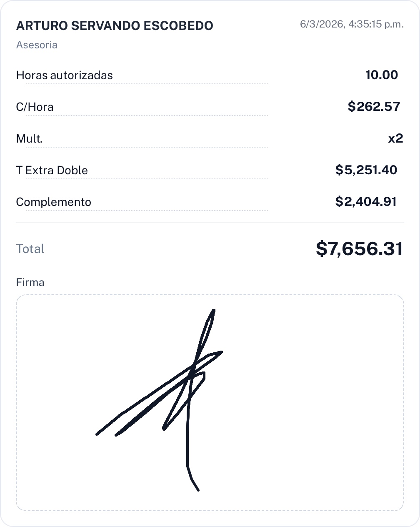Select the C/Hora label

coord(35,107)
